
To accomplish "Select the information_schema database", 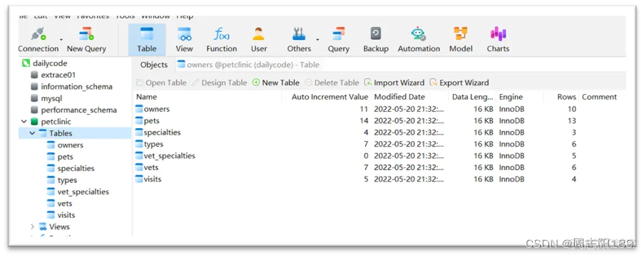I will (71, 86).
